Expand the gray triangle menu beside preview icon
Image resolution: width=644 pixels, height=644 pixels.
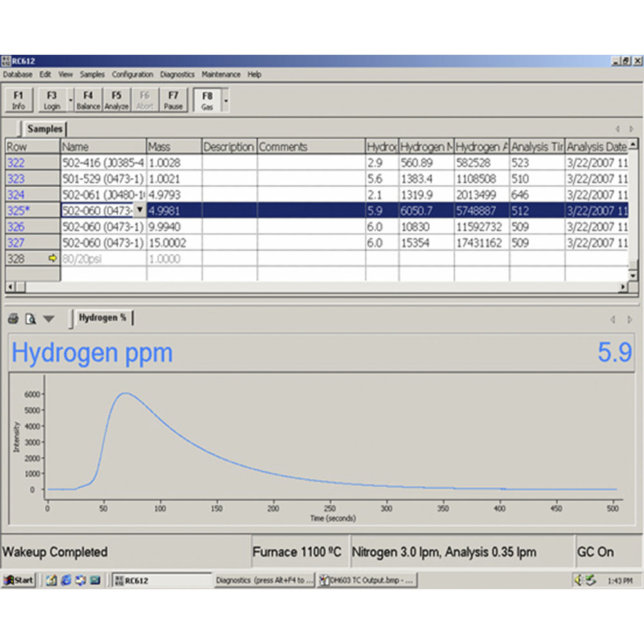49,319
